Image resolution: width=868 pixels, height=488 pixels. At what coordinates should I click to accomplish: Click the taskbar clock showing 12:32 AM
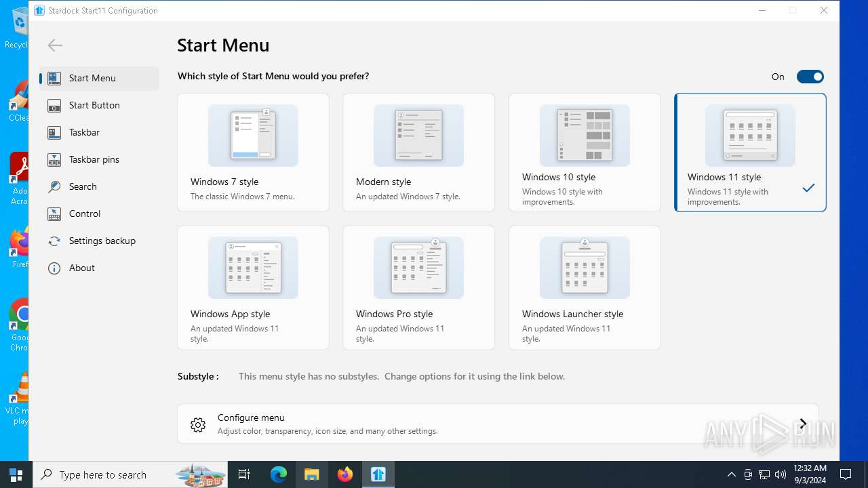(x=810, y=474)
